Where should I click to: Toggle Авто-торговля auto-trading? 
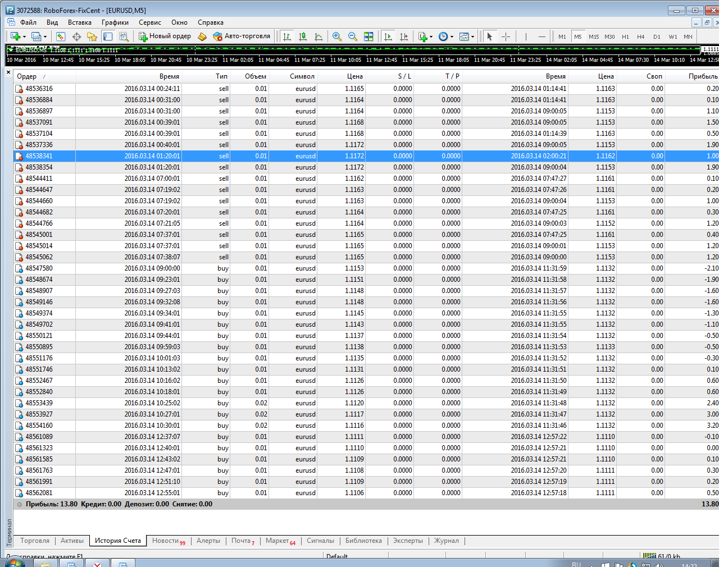pos(242,36)
